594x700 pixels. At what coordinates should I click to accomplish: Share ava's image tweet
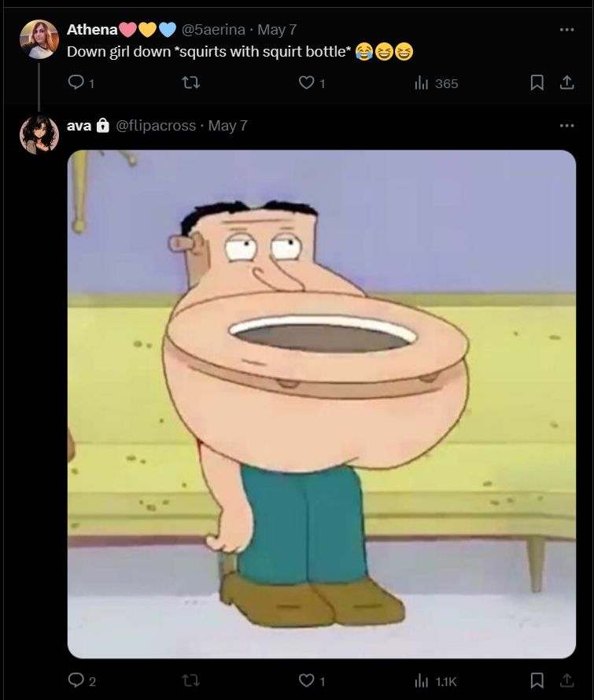coord(566,681)
